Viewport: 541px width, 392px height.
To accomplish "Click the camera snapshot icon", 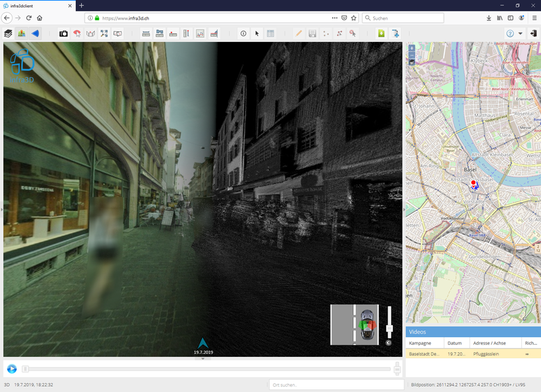I will pyautogui.click(x=64, y=33).
